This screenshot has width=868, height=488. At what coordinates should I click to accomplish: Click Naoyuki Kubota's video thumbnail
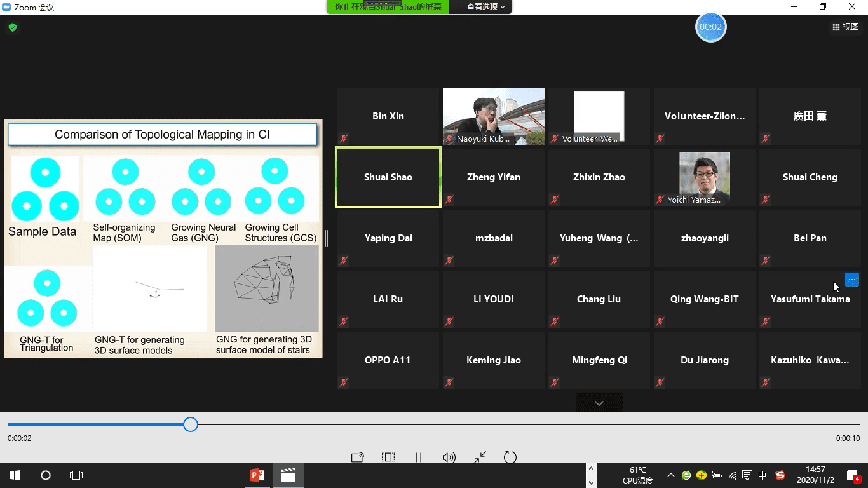(493, 116)
